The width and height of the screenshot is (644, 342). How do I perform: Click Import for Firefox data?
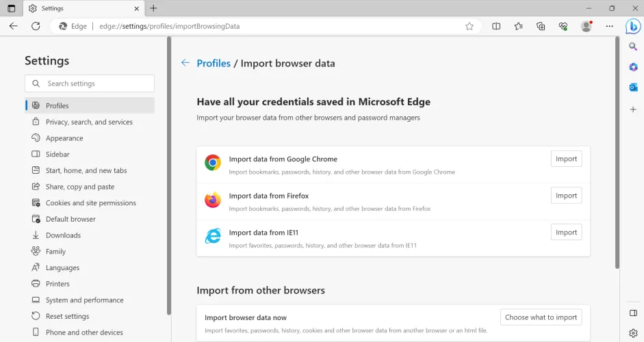(566, 196)
